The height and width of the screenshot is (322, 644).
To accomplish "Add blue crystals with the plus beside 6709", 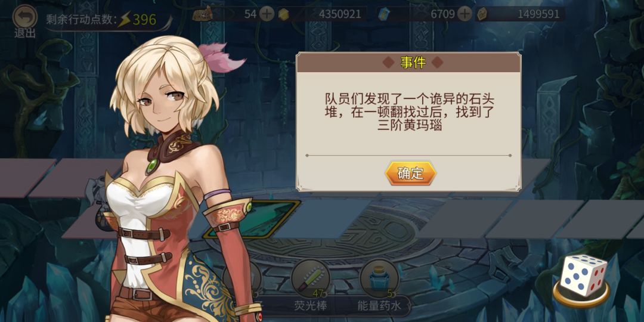I will pos(465,14).
